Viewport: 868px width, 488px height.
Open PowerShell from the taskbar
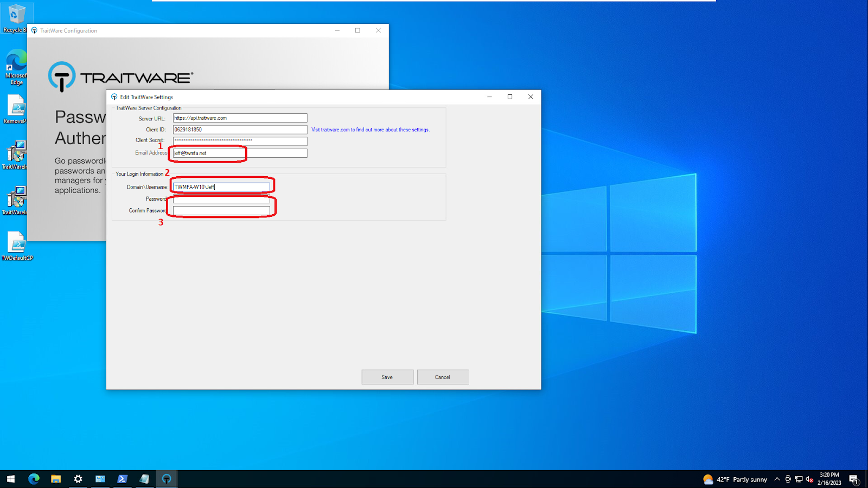123,479
